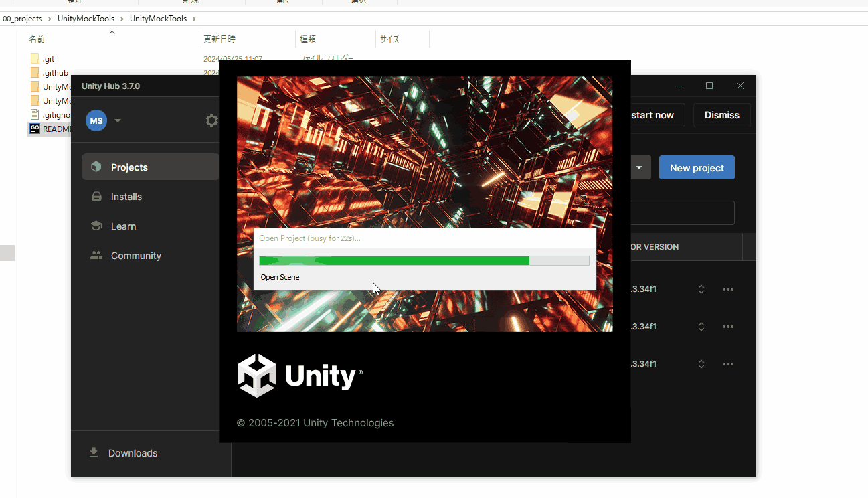This screenshot has width=868, height=498.
Task: Sort by 更新日時 column in Explorer
Action: pos(220,39)
